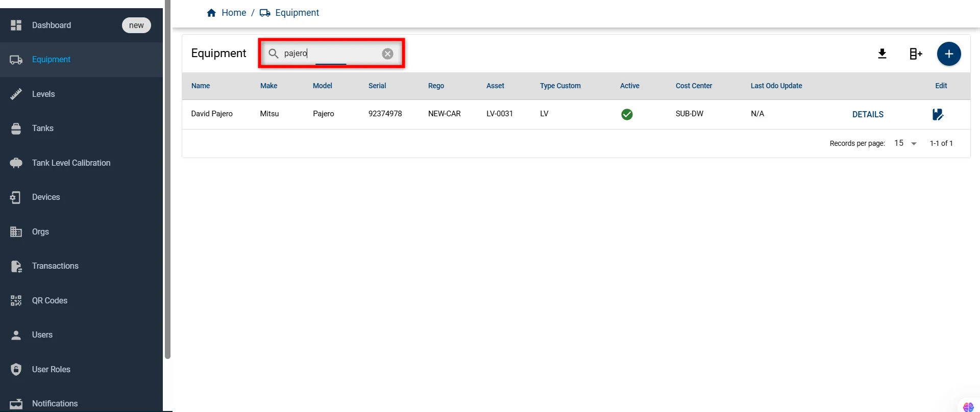Click the search field containing pajero
980x412 pixels.
pos(332,54)
